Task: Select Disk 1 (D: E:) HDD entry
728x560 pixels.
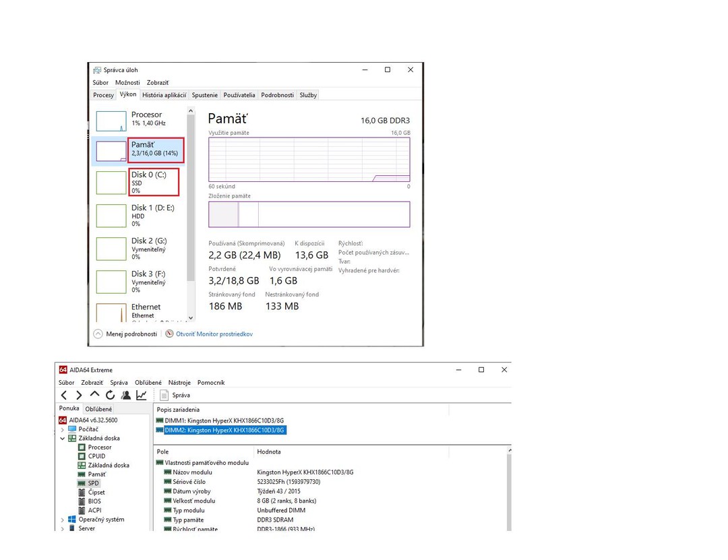Action: tap(140, 216)
